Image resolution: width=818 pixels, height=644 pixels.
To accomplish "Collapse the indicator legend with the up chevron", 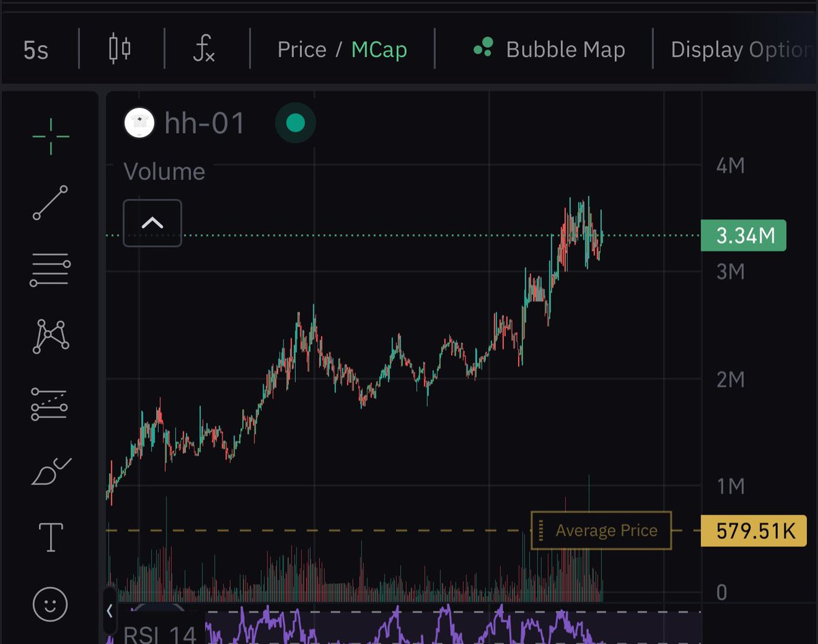I will tap(152, 223).
